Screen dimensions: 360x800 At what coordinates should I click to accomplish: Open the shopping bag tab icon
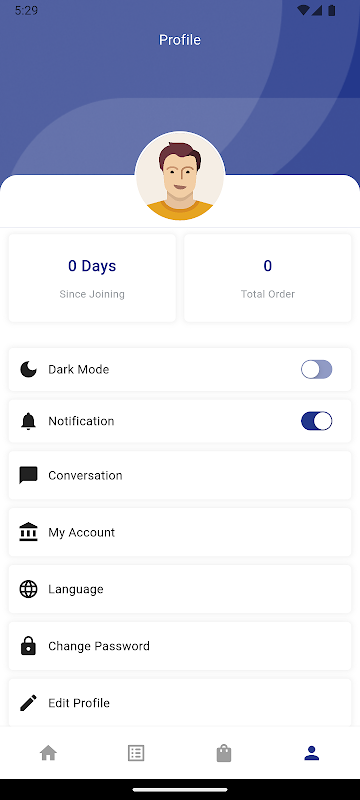click(x=224, y=753)
